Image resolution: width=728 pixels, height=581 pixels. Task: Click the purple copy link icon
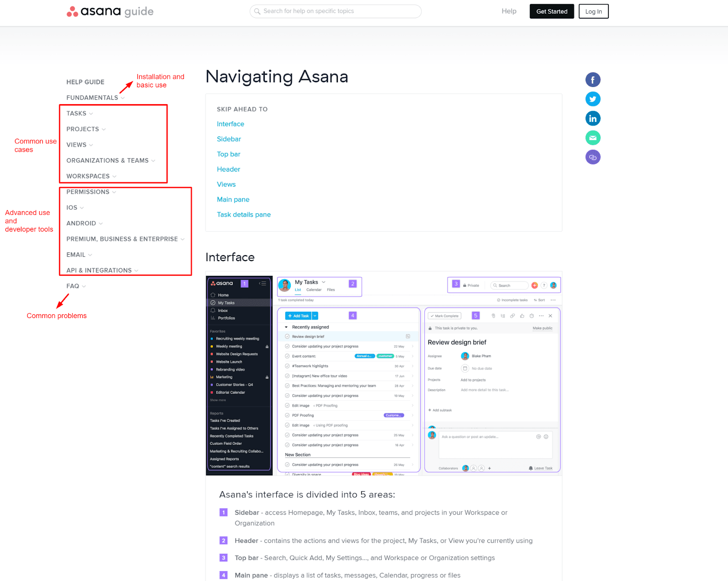(x=592, y=157)
